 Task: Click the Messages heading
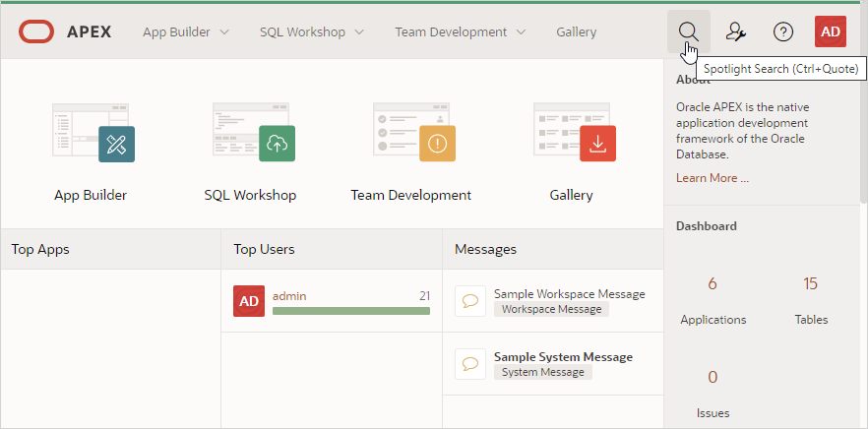click(x=485, y=249)
